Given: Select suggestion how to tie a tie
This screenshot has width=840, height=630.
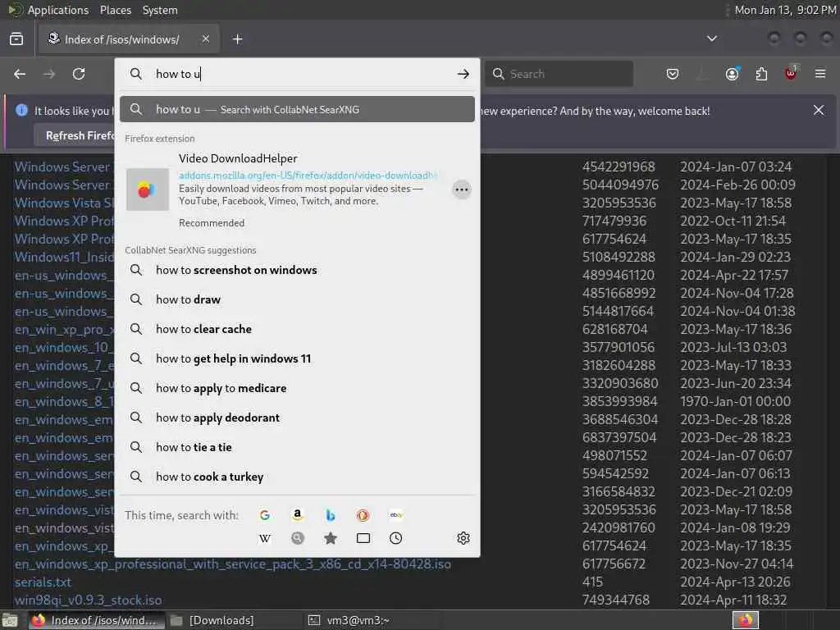Looking at the screenshot, I should point(297,447).
